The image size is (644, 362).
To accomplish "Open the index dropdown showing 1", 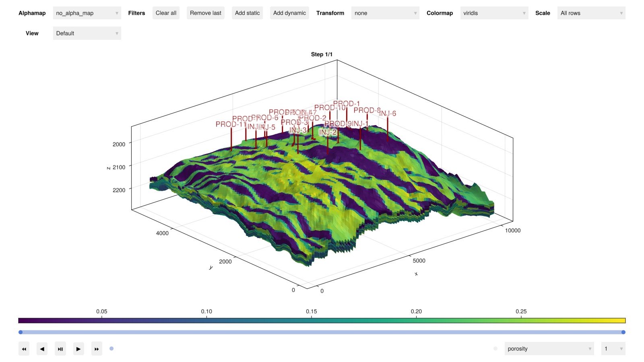I will coord(613,349).
